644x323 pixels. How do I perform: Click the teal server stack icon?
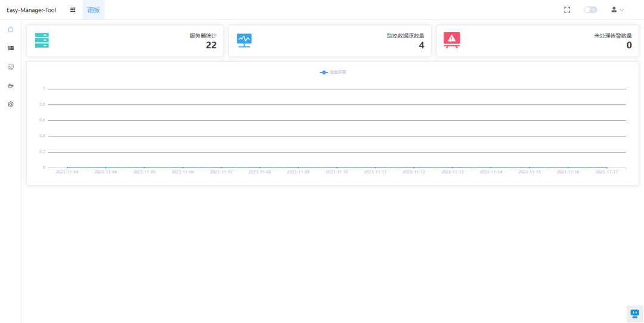(x=42, y=41)
